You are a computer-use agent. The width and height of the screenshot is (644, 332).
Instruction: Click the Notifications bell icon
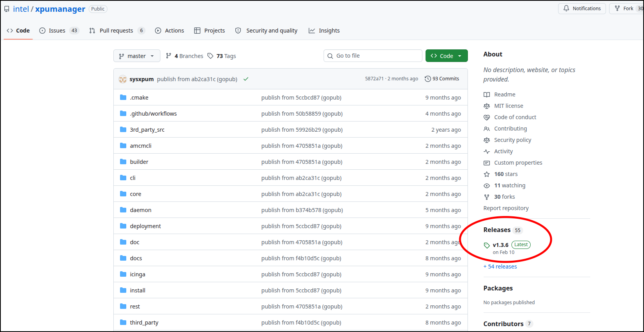click(x=566, y=8)
